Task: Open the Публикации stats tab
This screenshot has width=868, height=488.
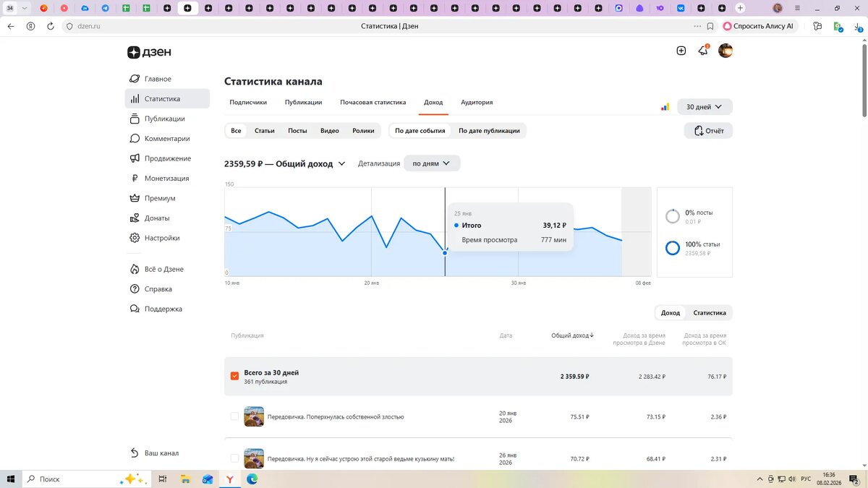Action: [x=303, y=103]
